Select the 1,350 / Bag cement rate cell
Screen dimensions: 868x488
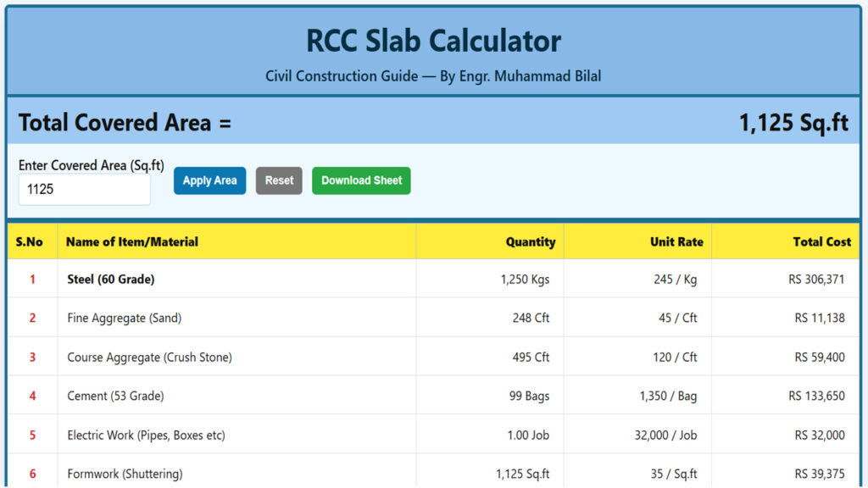665,396
